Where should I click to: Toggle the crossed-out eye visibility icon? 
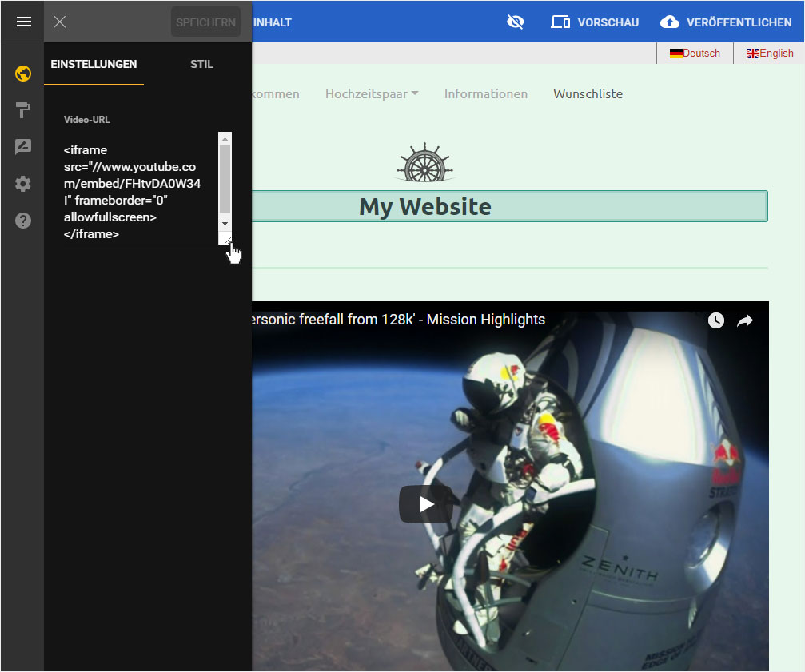(516, 22)
